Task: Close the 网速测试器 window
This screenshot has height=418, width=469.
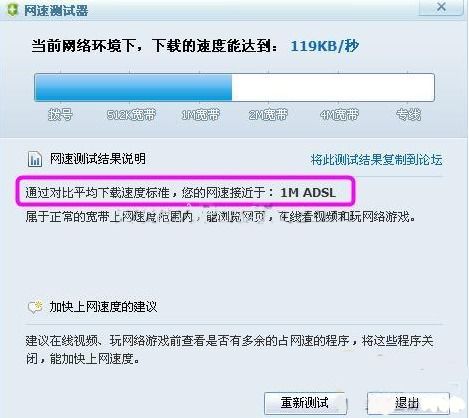Action: click(x=441, y=7)
